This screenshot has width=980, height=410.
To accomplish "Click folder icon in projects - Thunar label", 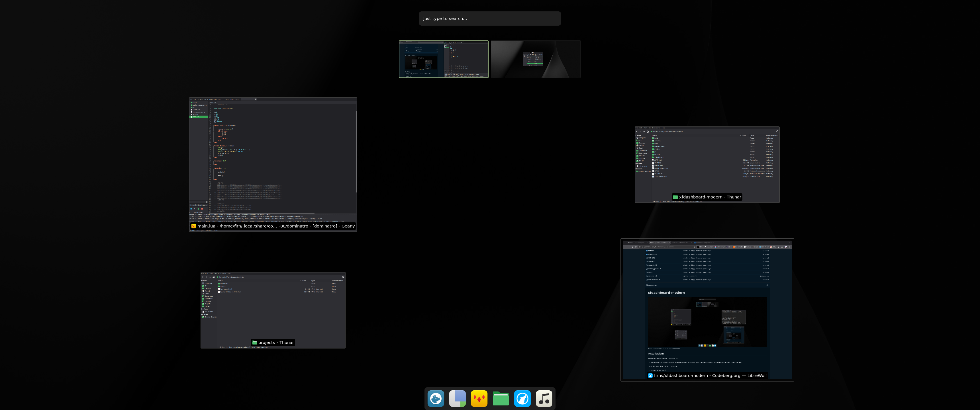I will [254, 343].
